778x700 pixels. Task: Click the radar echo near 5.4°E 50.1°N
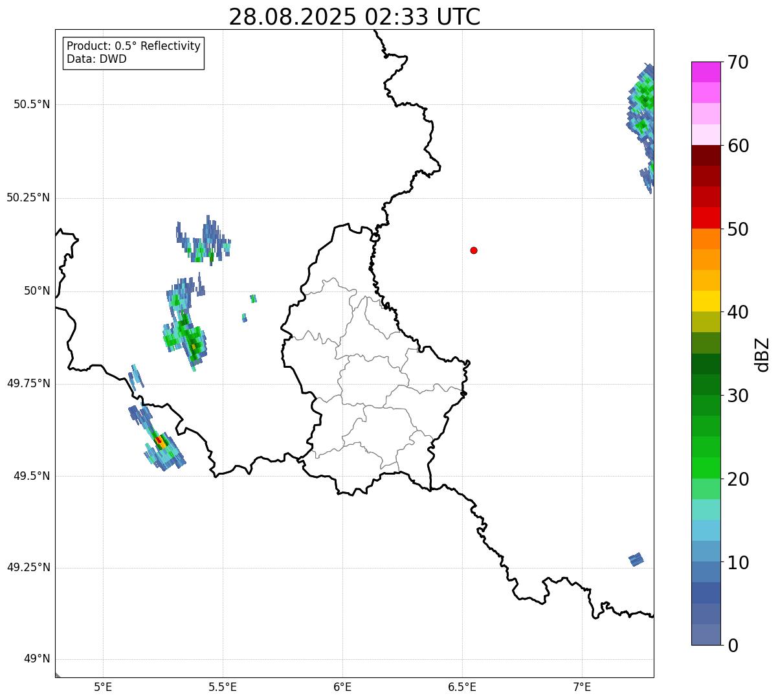click(203, 240)
